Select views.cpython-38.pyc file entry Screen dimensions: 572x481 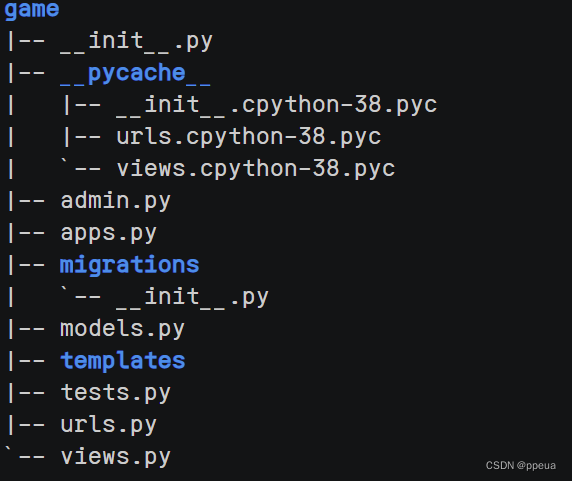pyautogui.click(x=256, y=170)
